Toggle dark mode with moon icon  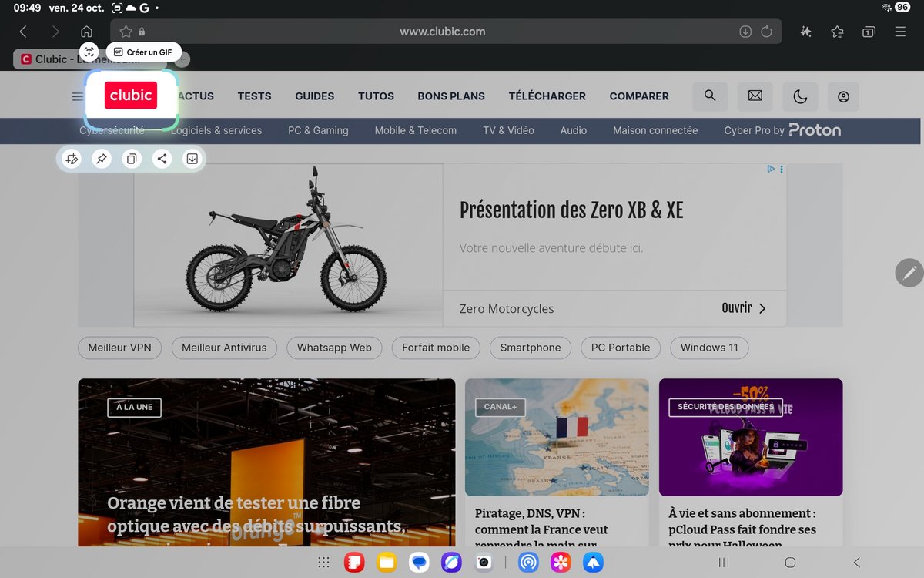click(800, 96)
